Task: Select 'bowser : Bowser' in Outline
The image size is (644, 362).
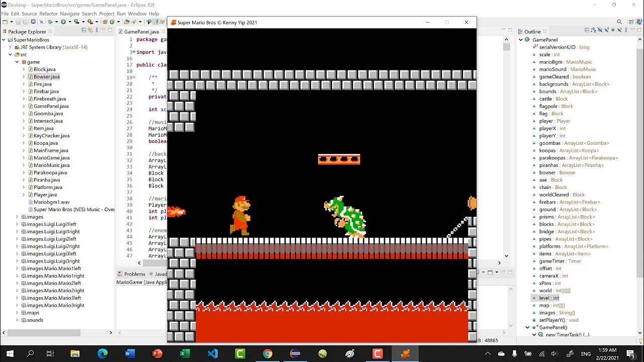Action: click(557, 172)
